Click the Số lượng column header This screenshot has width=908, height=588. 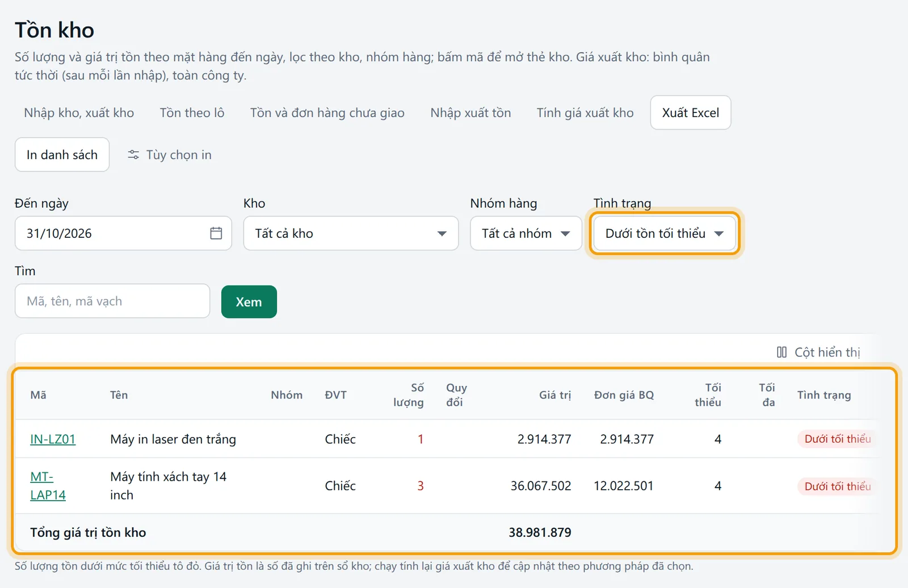(409, 395)
